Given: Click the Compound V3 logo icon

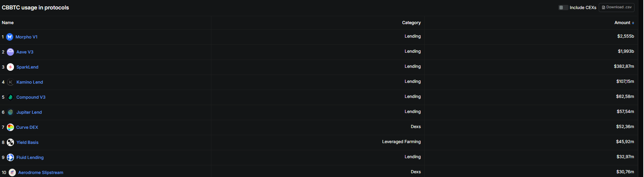Looking at the screenshot, I should click(x=11, y=97).
